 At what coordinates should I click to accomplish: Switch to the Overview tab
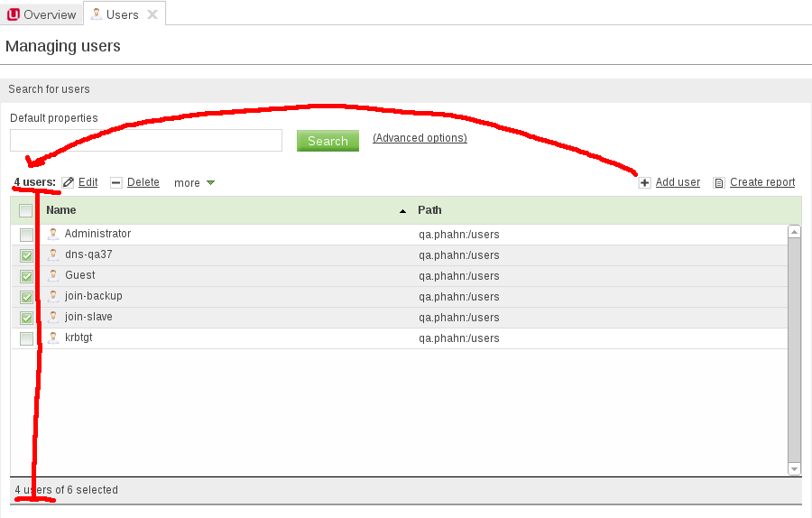(x=42, y=14)
